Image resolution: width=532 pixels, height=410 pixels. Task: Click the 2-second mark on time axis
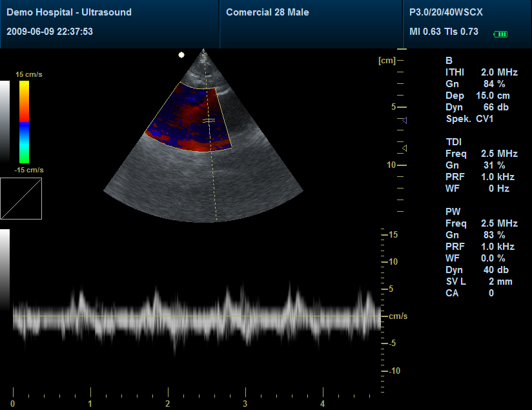coord(168,393)
